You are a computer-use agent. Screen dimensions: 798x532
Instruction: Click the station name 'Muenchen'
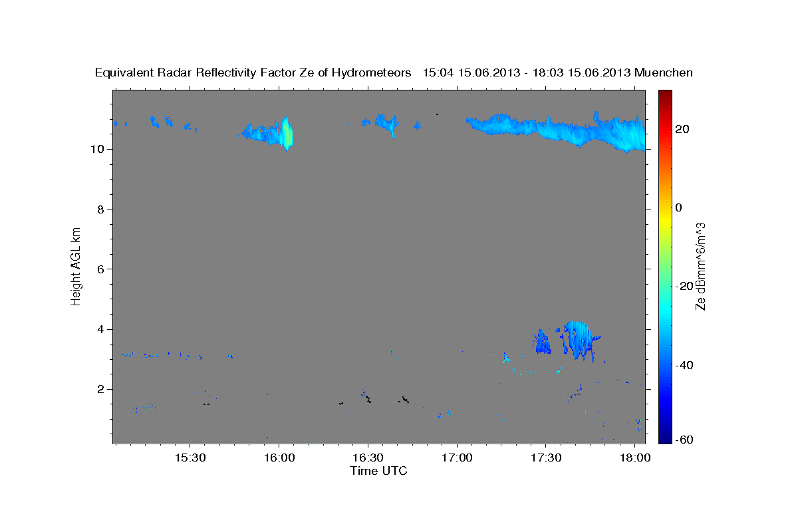click(x=664, y=72)
